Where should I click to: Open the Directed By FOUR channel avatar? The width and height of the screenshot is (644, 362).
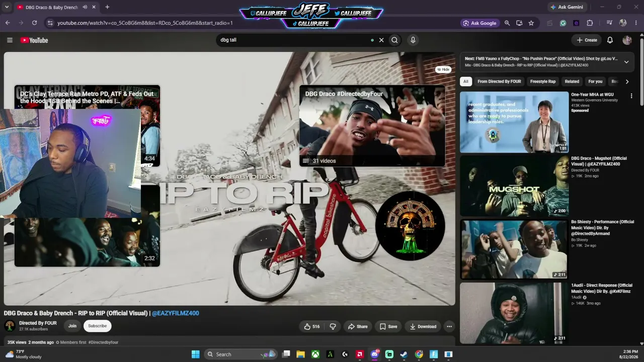click(10, 326)
